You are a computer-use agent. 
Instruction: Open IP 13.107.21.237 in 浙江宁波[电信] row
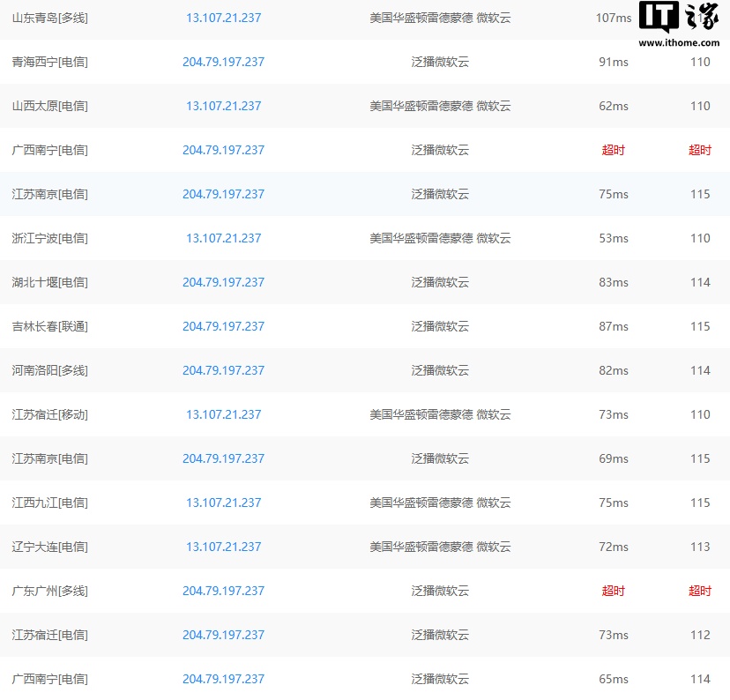point(223,238)
